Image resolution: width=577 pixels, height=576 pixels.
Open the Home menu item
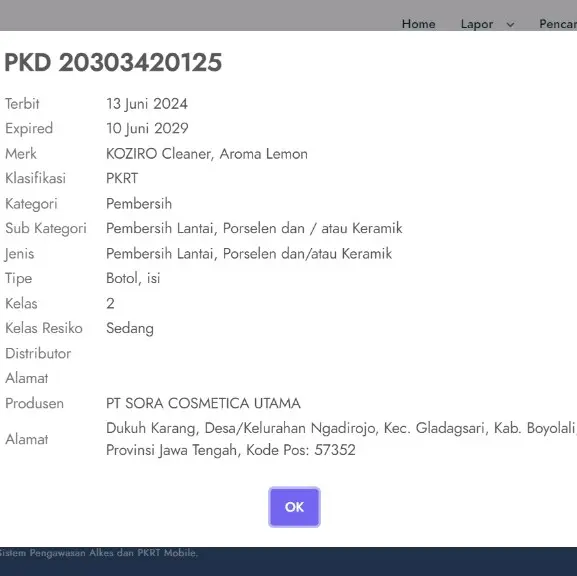coord(418,24)
